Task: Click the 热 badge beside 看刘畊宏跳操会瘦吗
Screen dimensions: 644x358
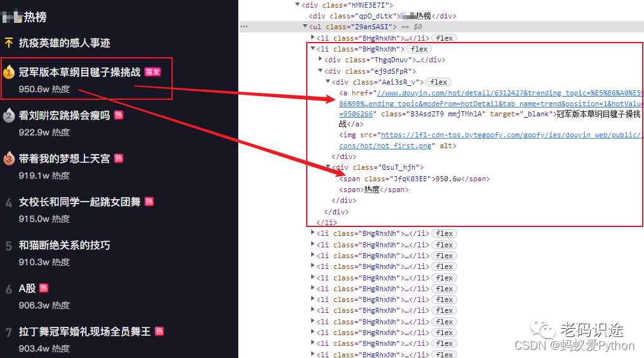Action: (x=119, y=115)
